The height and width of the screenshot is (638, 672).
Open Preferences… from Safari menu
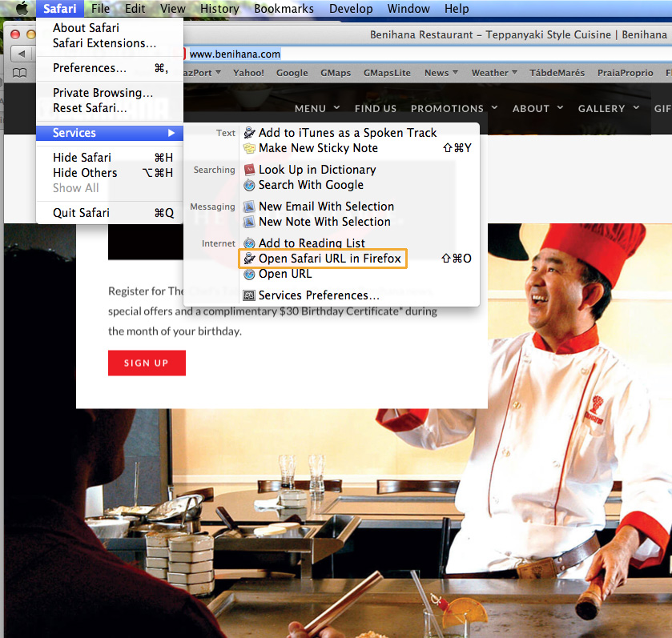110,68
